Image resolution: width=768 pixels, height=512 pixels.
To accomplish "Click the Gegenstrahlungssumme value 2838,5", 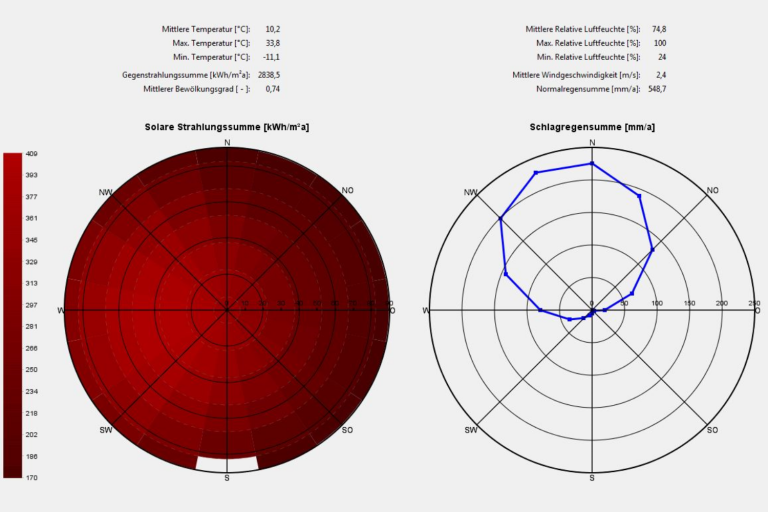I will [x=269, y=75].
